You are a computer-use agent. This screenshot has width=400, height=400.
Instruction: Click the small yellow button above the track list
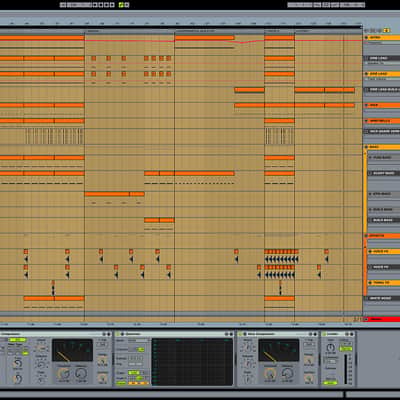pyautogui.click(x=387, y=30)
